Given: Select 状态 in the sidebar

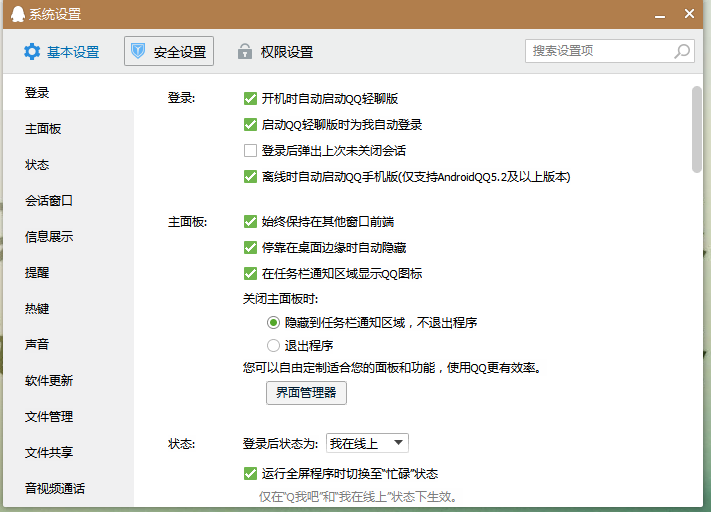Looking at the screenshot, I should pyautogui.click(x=68, y=165).
